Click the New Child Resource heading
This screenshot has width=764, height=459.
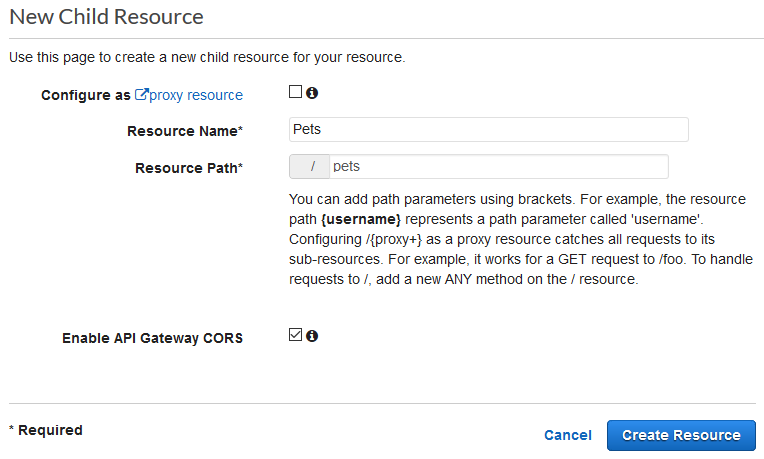tap(106, 17)
